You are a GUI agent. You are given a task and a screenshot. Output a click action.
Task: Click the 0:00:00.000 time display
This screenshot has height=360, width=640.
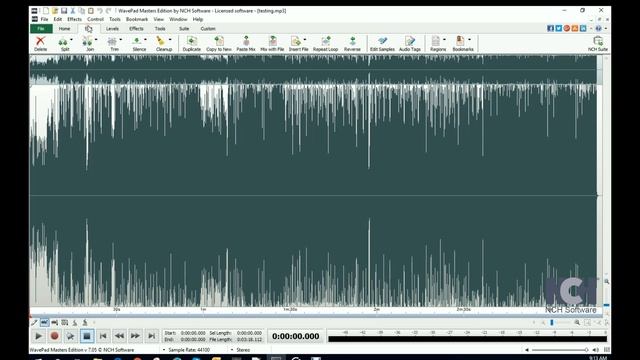[x=296, y=336]
